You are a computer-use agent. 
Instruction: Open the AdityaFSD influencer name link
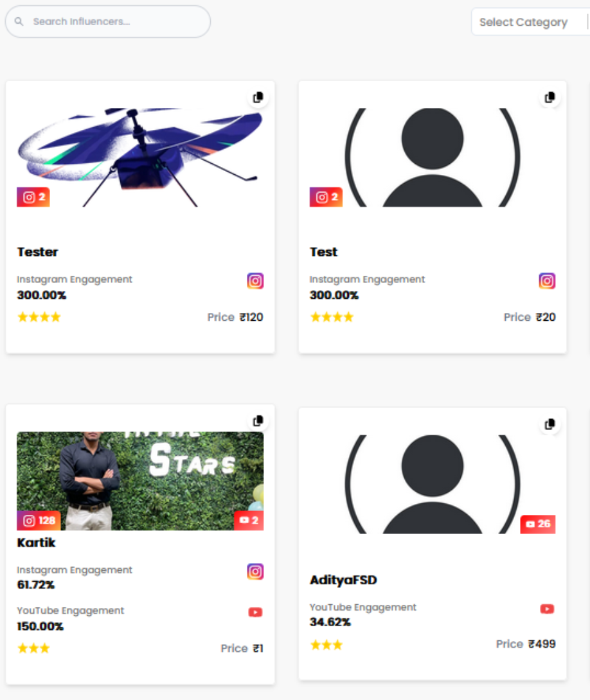point(343,580)
